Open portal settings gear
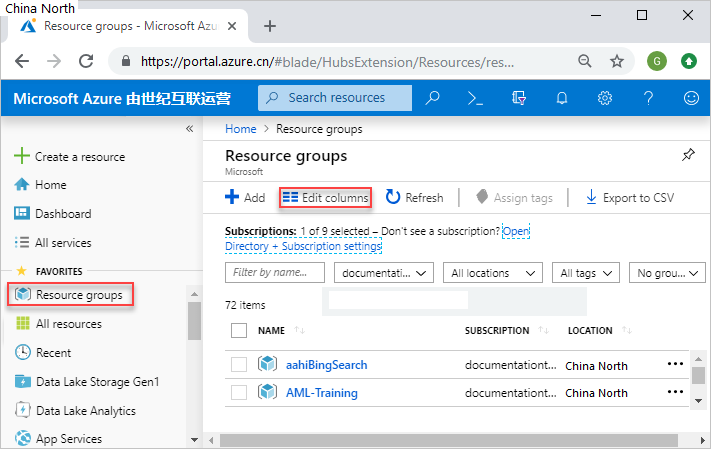711x449 pixels. [x=604, y=98]
